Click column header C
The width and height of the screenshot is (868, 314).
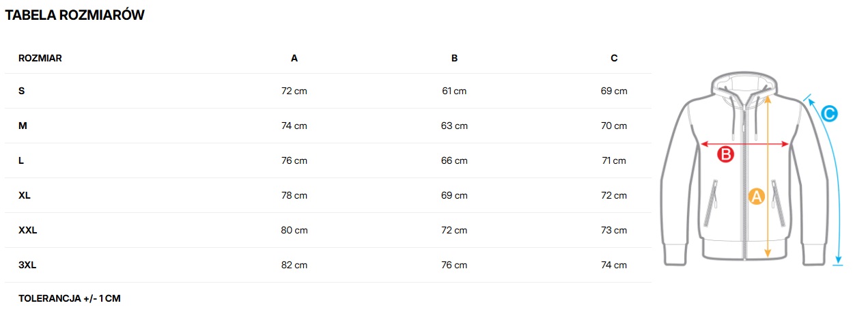pyautogui.click(x=614, y=58)
